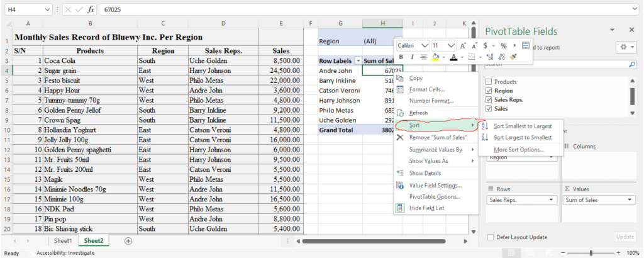Apply comma style from mini toolbar

(514, 45)
